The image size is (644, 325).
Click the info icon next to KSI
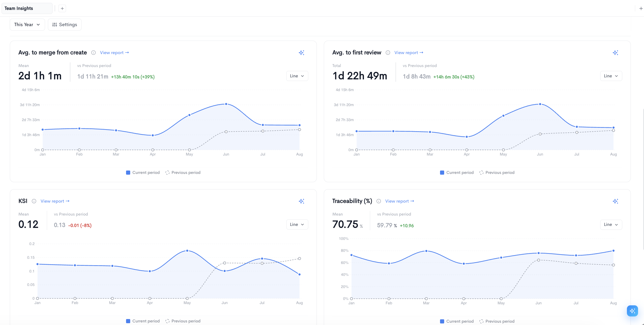click(x=34, y=201)
